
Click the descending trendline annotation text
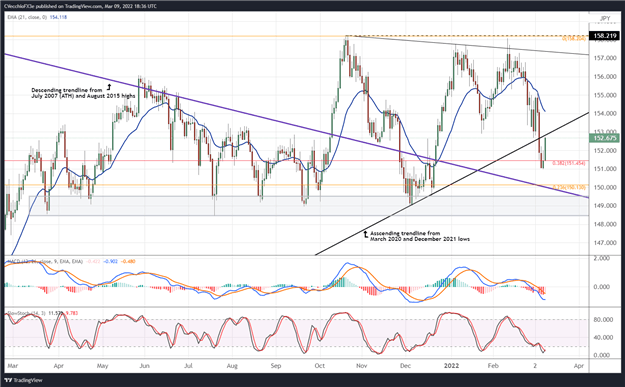tap(83, 93)
